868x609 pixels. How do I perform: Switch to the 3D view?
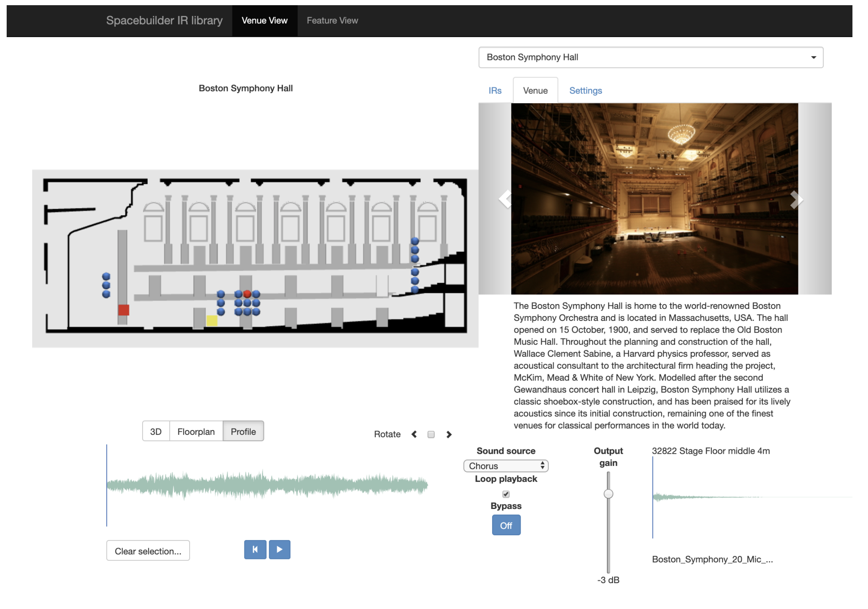click(x=156, y=432)
